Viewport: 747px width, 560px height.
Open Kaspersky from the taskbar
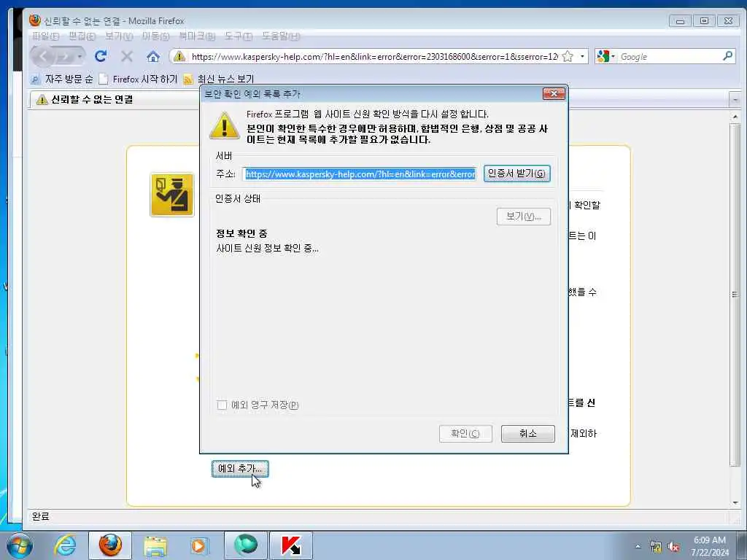pos(291,545)
